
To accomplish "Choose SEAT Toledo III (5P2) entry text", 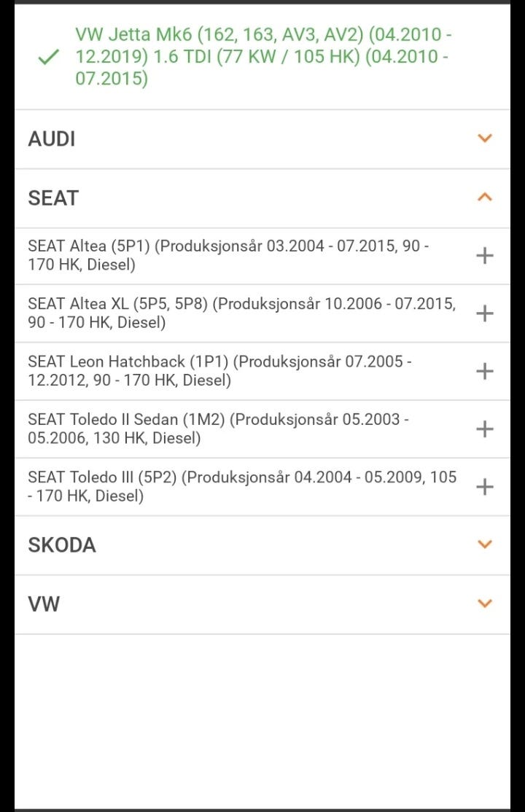I will pos(241,487).
